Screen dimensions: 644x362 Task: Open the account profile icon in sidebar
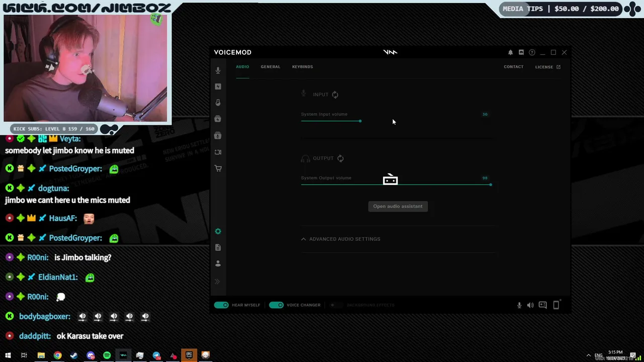(x=218, y=263)
